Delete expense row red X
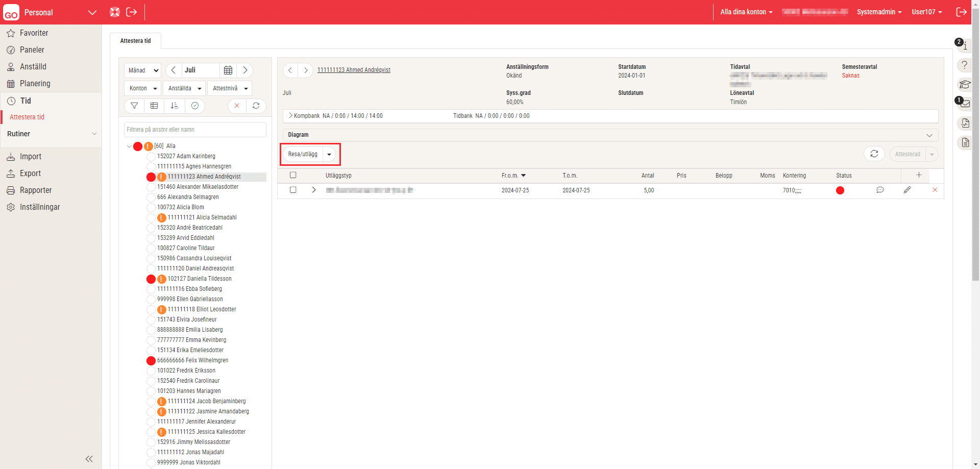980x469 pixels. pos(935,190)
